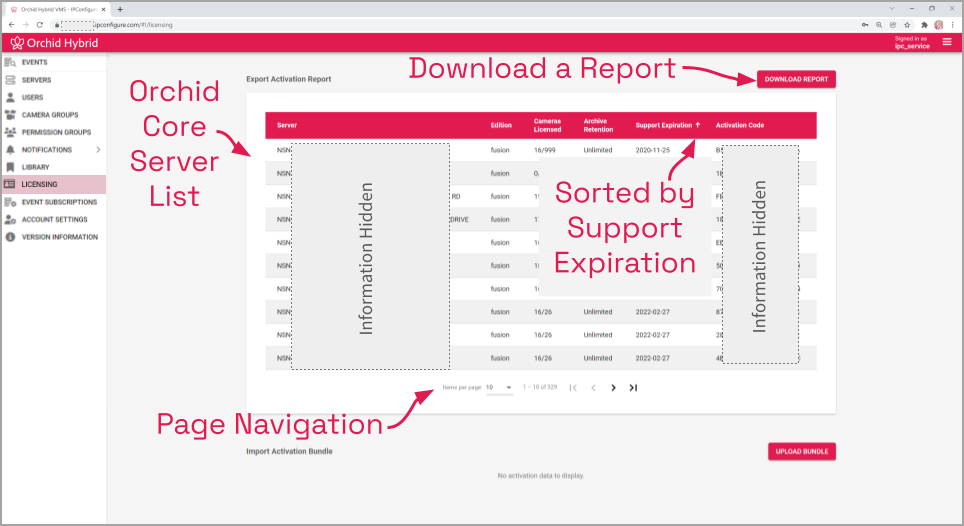Screen dimensions: 964x526
Task: Click the Version Information info icon
Action: (x=10, y=237)
